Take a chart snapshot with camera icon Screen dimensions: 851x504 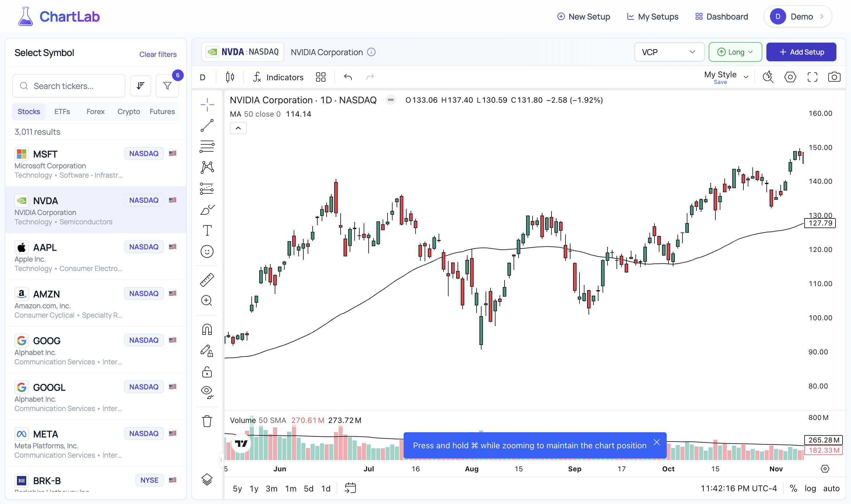[x=834, y=77]
